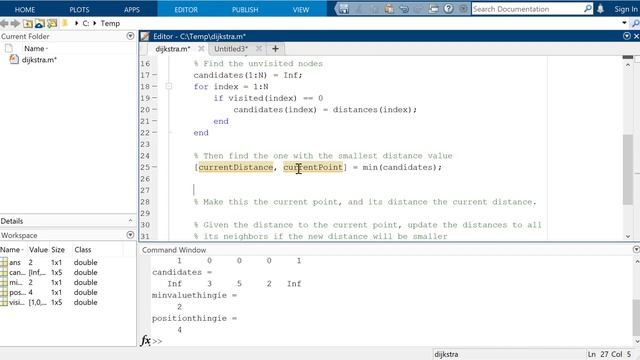Click the folder search magnifier icon
Screen dimensions: 640x360
click(x=636, y=24)
